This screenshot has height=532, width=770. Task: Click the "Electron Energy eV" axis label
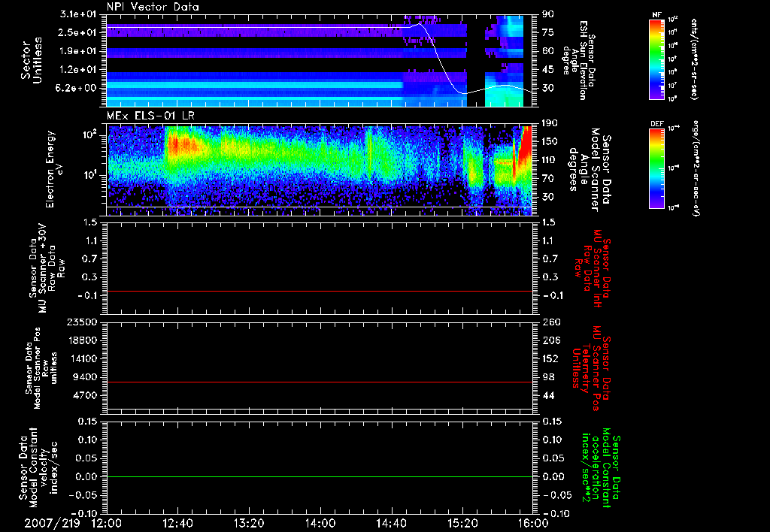(x=56, y=169)
